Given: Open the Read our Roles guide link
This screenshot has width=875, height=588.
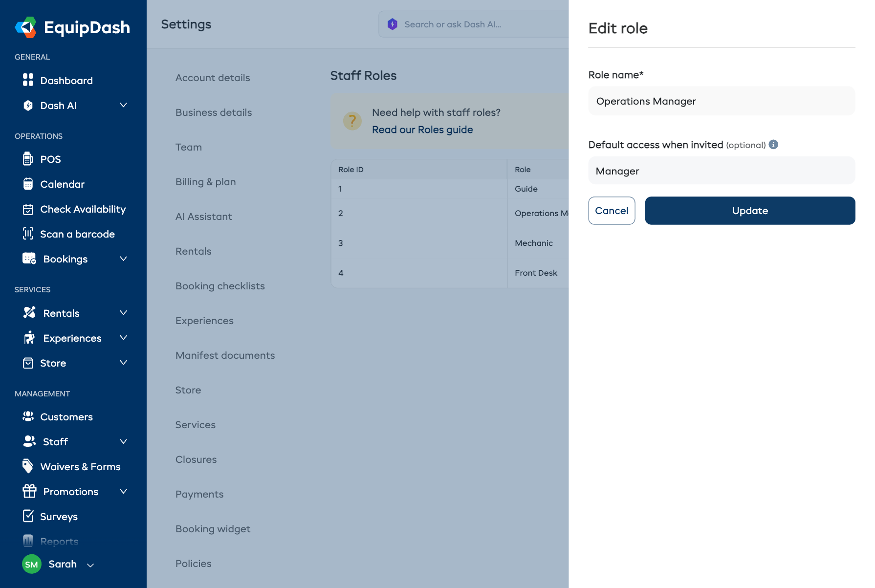Looking at the screenshot, I should point(422,130).
